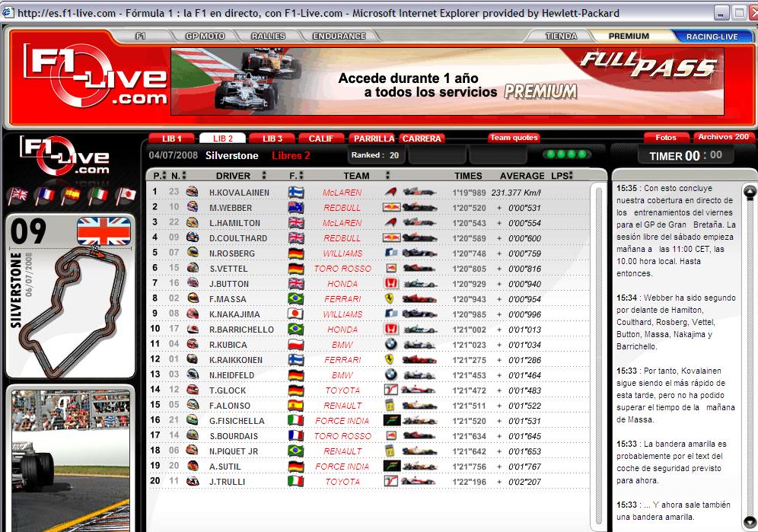Open the Fotos button
Screen dimensions: 758x532
(665, 138)
